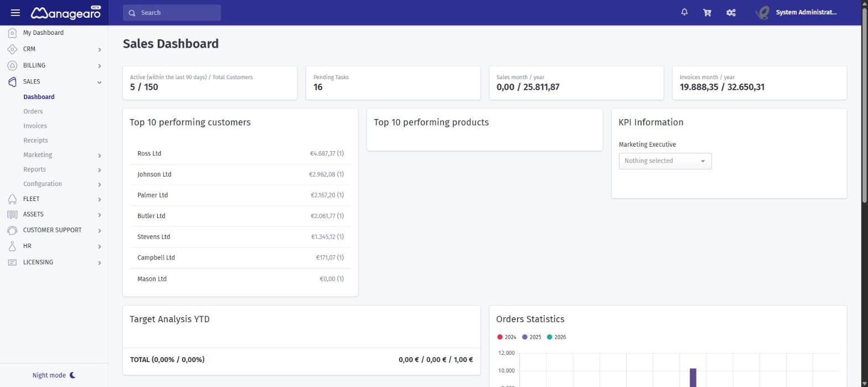Open the settings gears icon

(731, 12)
